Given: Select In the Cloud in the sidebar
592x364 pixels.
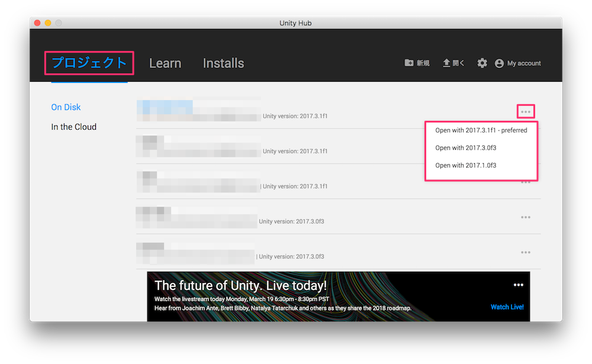Looking at the screenshot, I should coord(73,127).
